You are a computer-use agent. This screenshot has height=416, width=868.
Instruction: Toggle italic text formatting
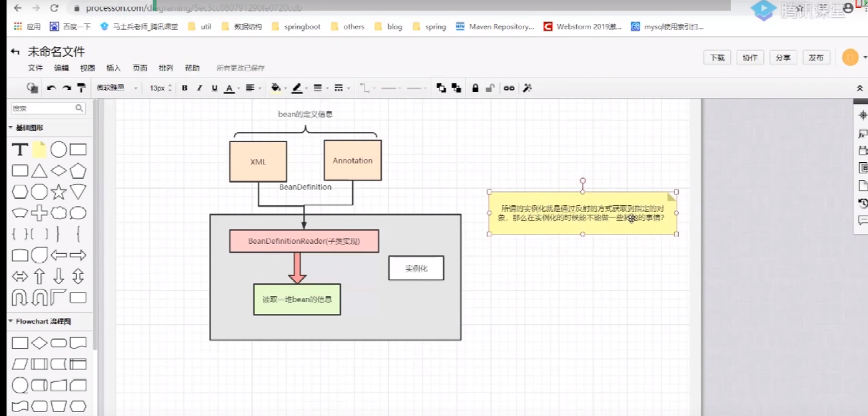click(199, 88)
